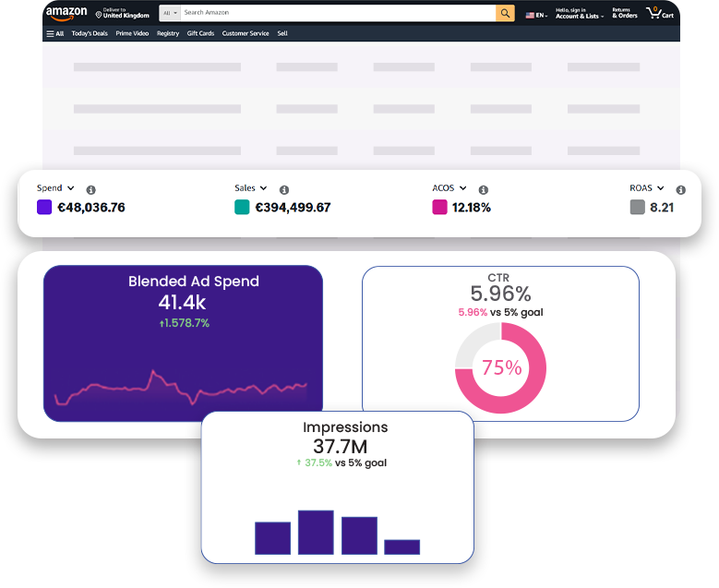Viewport: 719px width, 588px height.
Task: Click the delivery location pin icon
Action: tap(99, 15)
